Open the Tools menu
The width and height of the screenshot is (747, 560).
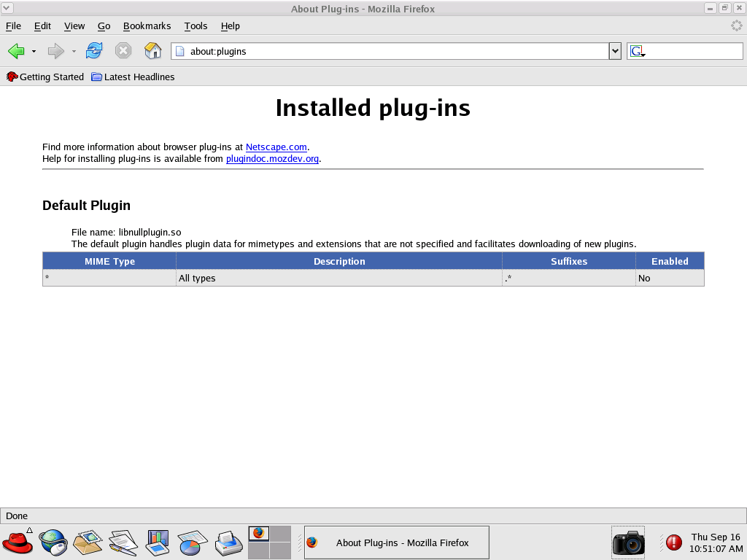196,26
